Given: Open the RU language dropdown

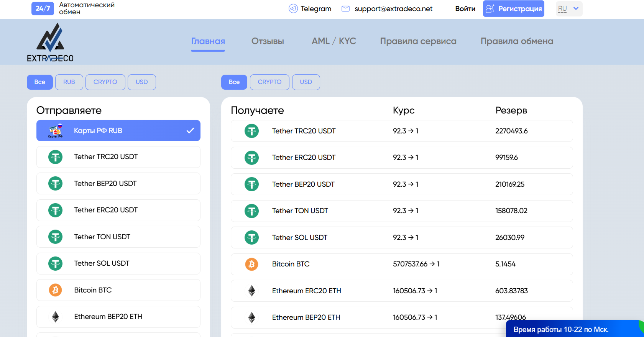Looking at the screenshot, I should [569, 9].
